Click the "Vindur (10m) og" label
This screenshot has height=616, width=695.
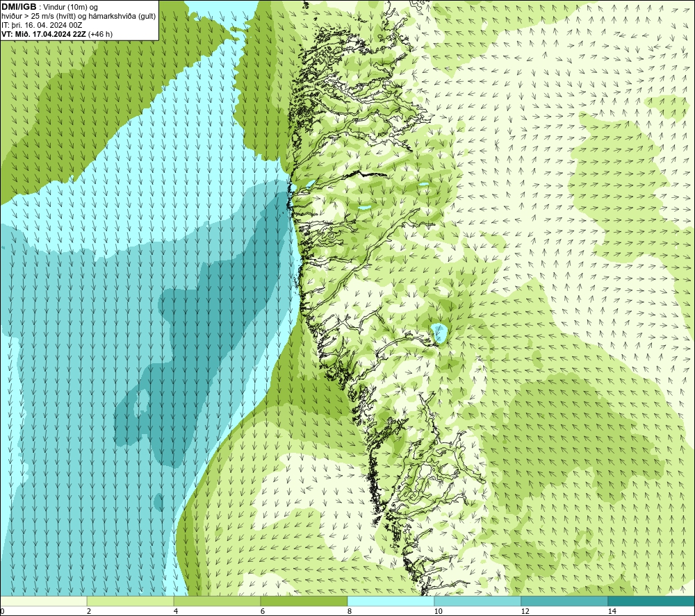pos(72,8)
